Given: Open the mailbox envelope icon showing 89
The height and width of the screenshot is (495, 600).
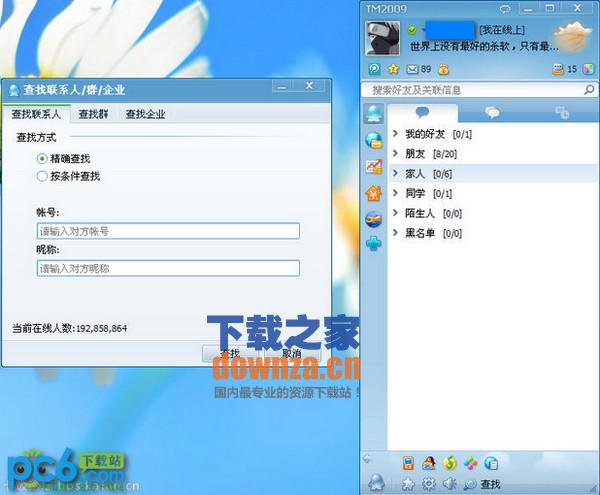Looking at the screenshot, I should 418,69.
